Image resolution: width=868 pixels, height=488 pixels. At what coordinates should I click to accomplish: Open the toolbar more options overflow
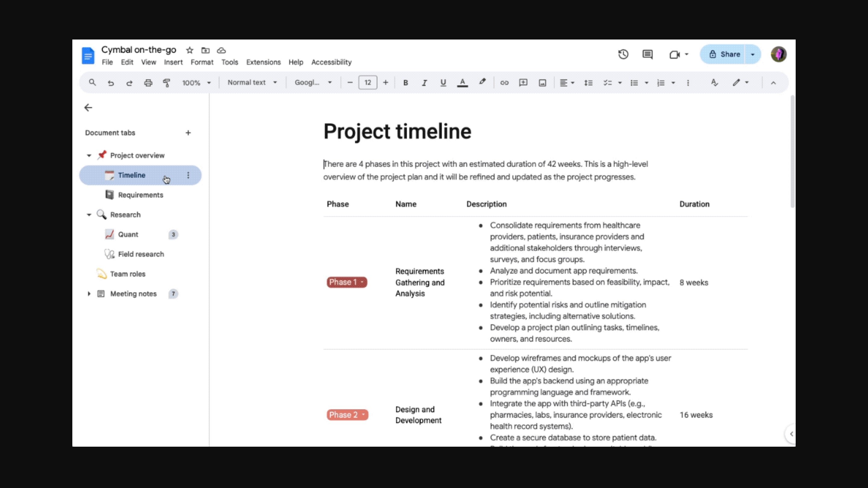tap(688, 83)
